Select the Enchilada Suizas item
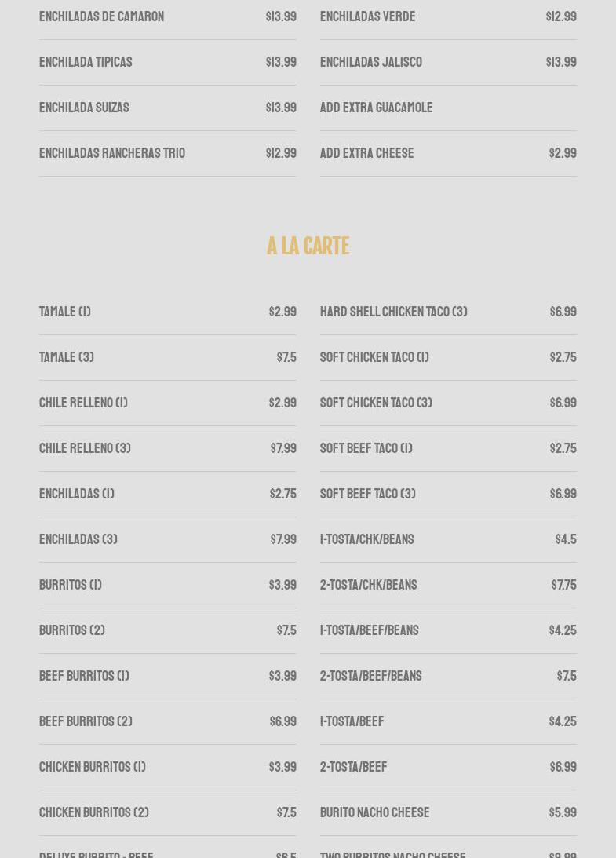616x858 pixels. pyautogui.click(x=84, y=108)
